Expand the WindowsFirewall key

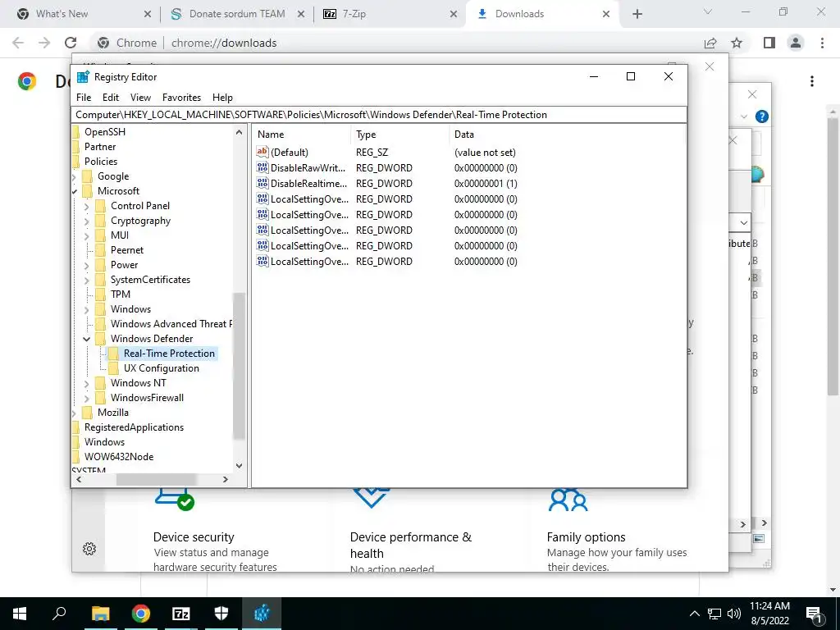(86, 398)
